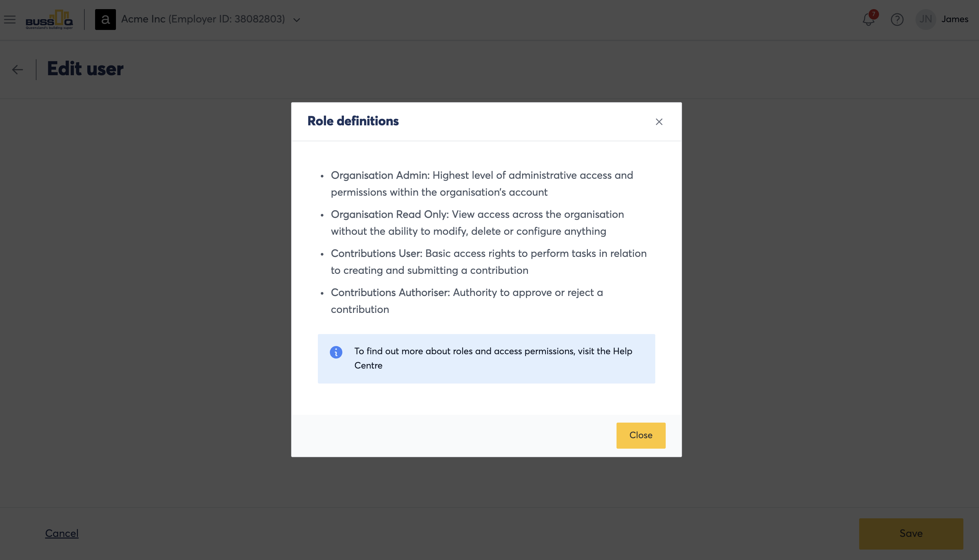This screenshot has height=560, width=979.
Task: Open the Acme Inc employer ID dropdown
Action: (x=203, y=19)
